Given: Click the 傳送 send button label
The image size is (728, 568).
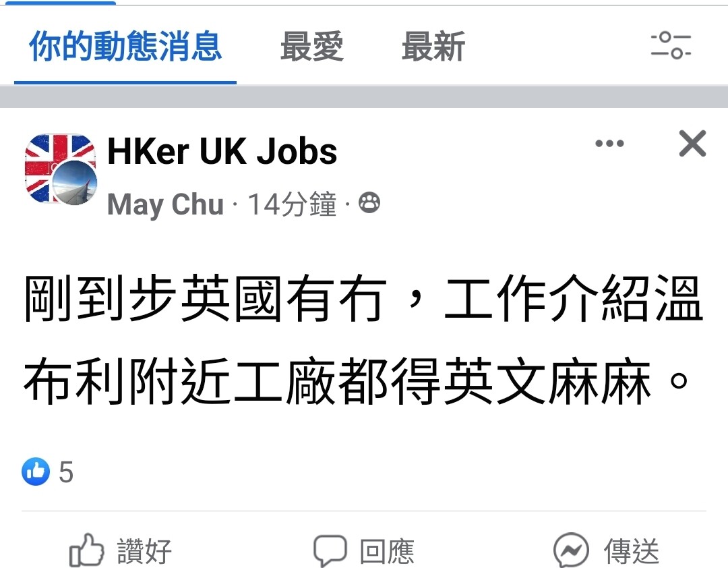Looking at the screenshot, I should 632,551.
